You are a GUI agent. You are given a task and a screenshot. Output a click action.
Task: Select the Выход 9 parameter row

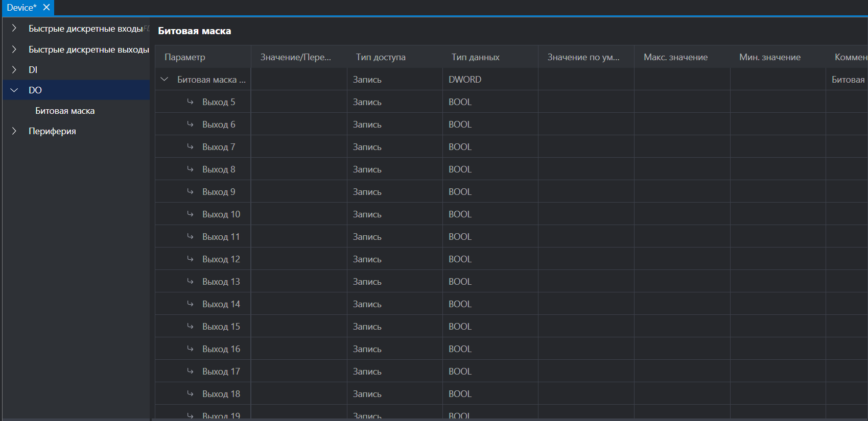(511, 191)
